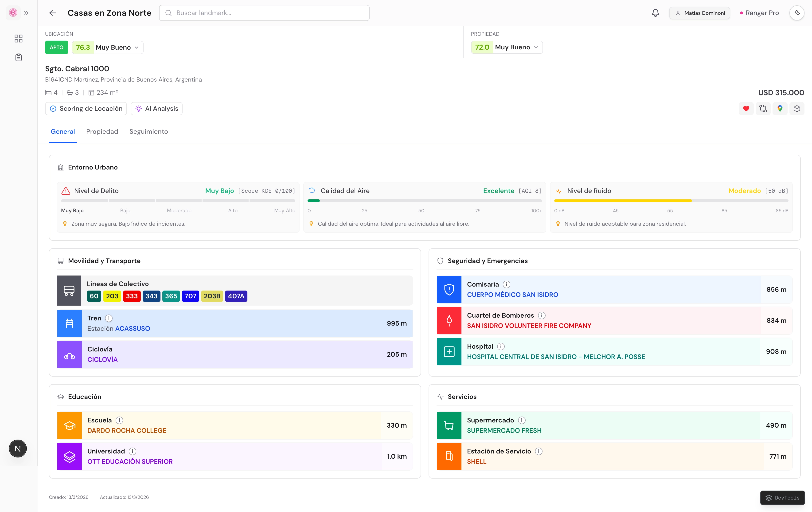This screenshot has width=812, height=512.
Task: Toggle dark mode moon button
Action: 797,13
